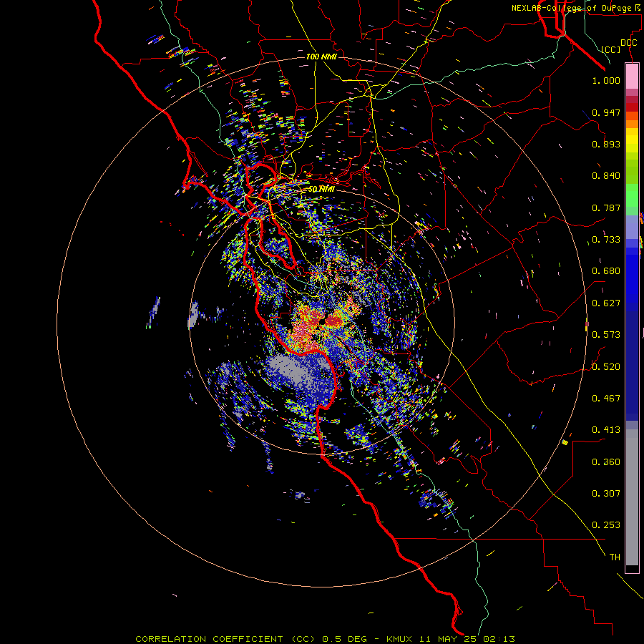This screenshot has width=644, height=644.
Task: Pick the gray low-value segment of the color bar
Action: (632, 497)
